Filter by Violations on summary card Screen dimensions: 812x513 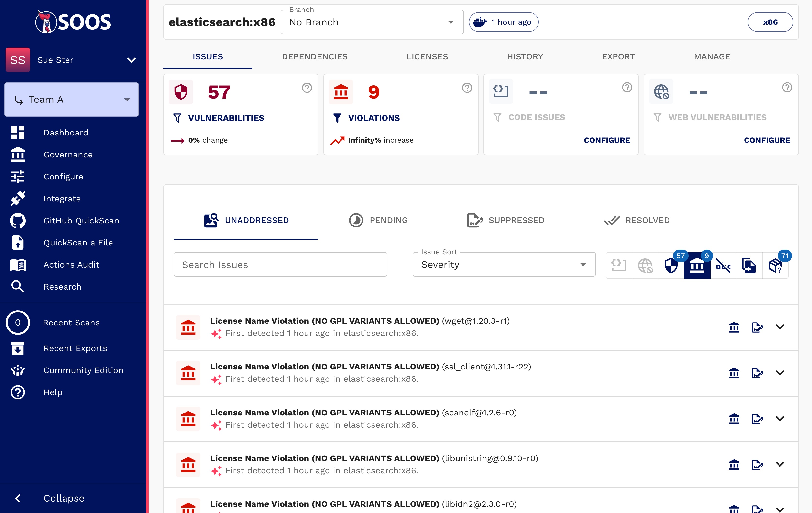pos(366,118)
